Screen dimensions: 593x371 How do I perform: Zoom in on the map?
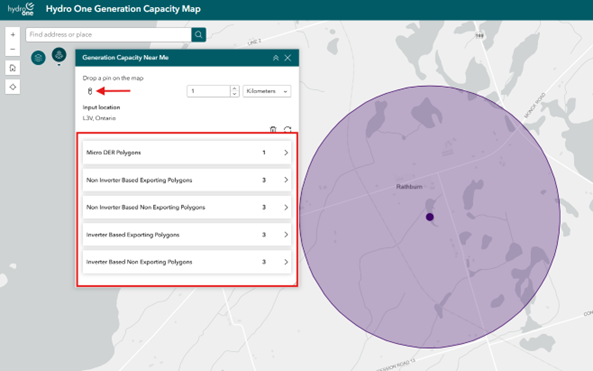[12, 34]
